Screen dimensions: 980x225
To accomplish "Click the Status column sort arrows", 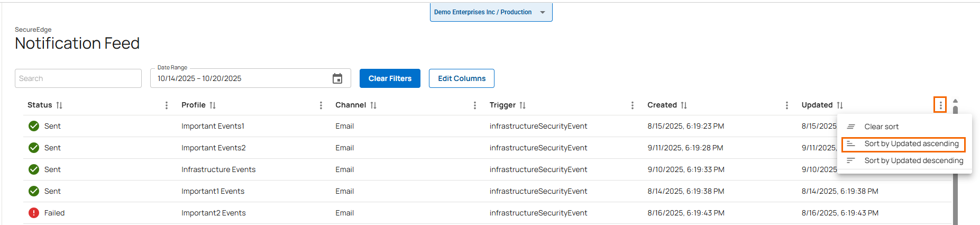I will (x=59, y=105).
